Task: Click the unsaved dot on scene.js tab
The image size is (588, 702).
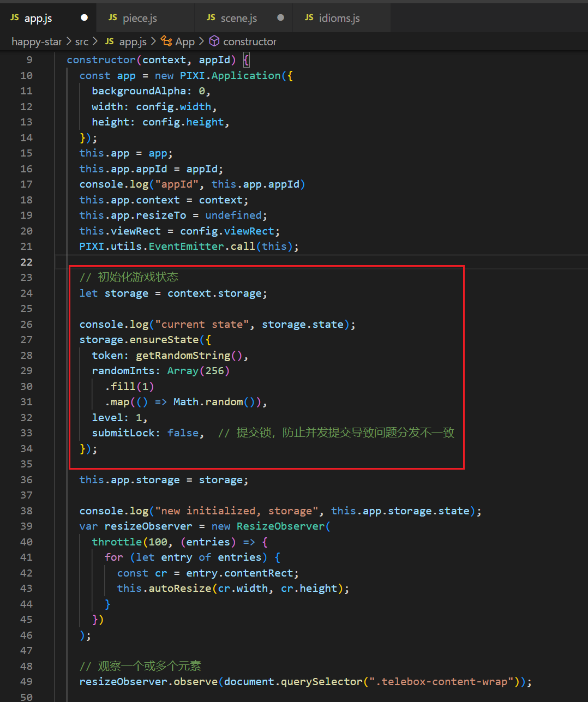Action: 280,17
